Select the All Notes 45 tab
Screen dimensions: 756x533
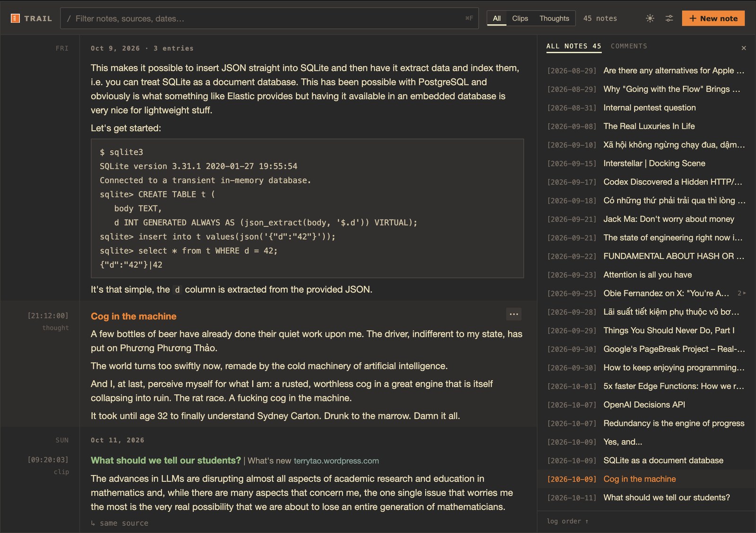(574, 46)
